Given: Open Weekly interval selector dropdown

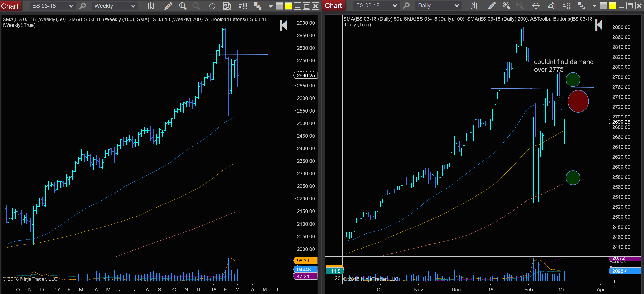Looking at the screenshot, I should 115,6.
